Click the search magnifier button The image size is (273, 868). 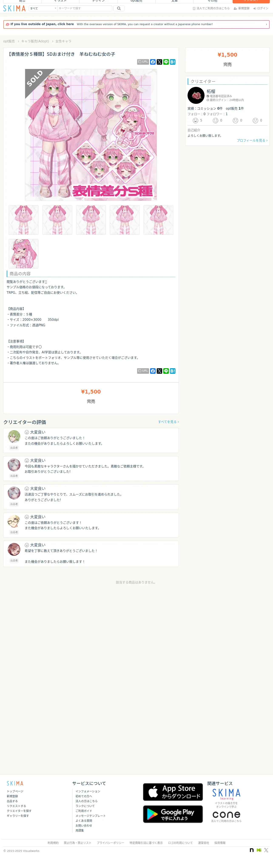pyautogui.click(x=119, y=9)
